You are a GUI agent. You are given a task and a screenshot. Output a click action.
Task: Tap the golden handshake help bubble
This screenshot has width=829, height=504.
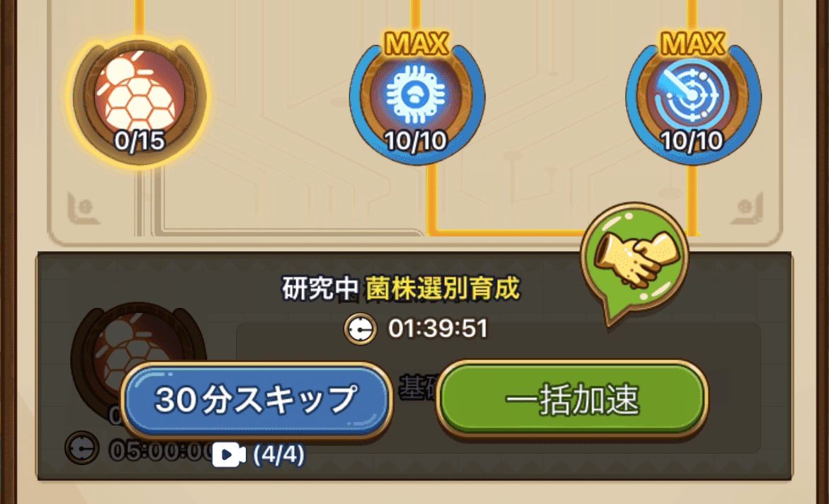tap(634, 260)
